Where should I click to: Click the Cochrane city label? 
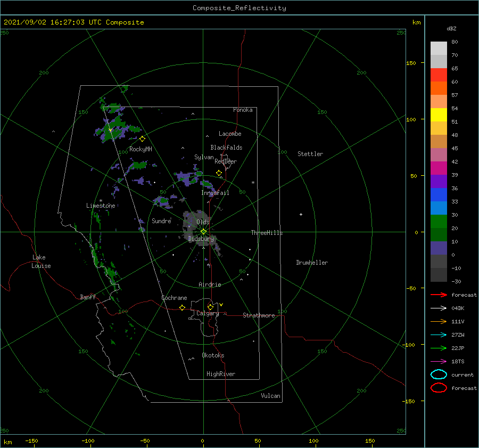tap(174, 298)
